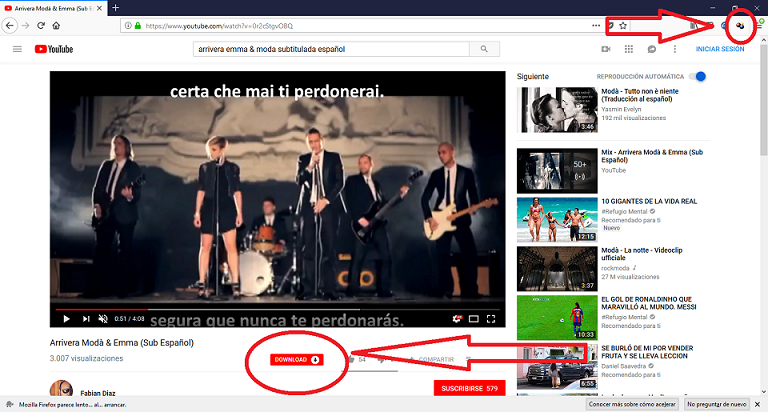
Task: Dismiss the Firefox slow startup notification bar
Action: (x=757, y=404)
